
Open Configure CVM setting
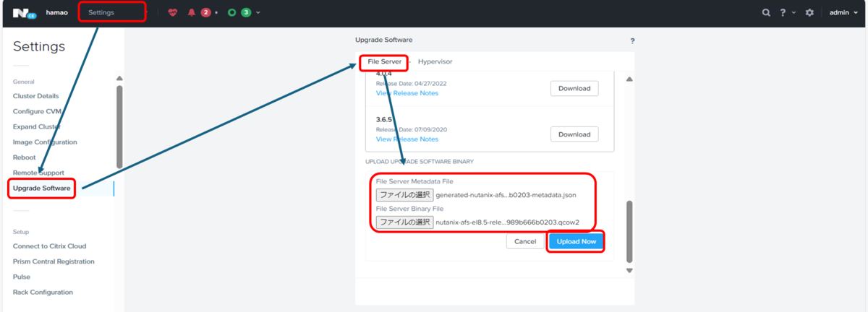tap(37, 111)
